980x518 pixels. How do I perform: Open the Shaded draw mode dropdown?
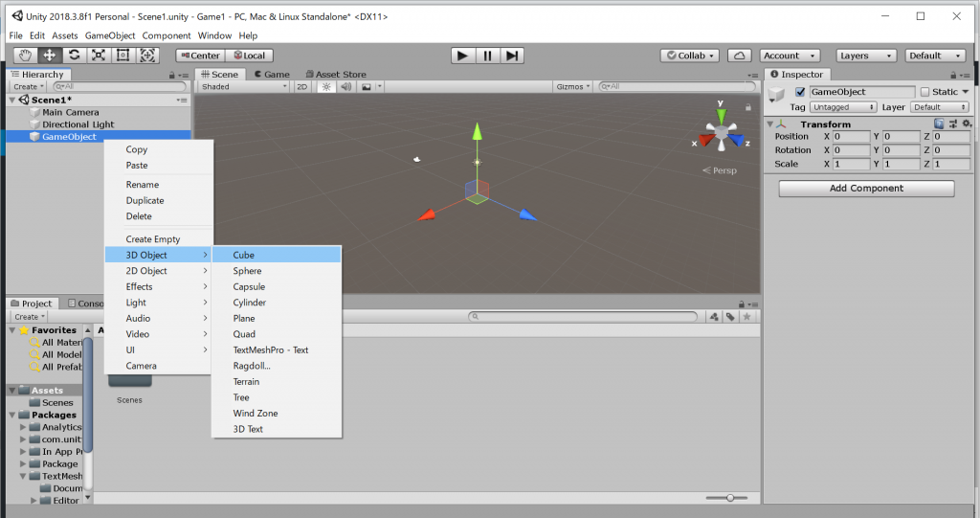coord(244,86)
